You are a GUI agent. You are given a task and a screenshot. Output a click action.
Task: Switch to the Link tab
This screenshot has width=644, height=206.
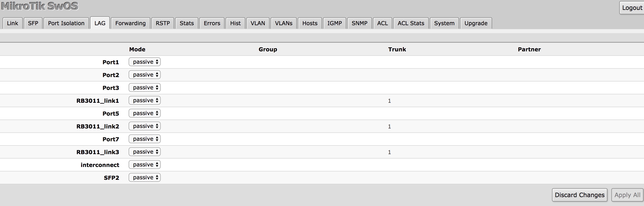pyautogui.click(x=13, y=23)
